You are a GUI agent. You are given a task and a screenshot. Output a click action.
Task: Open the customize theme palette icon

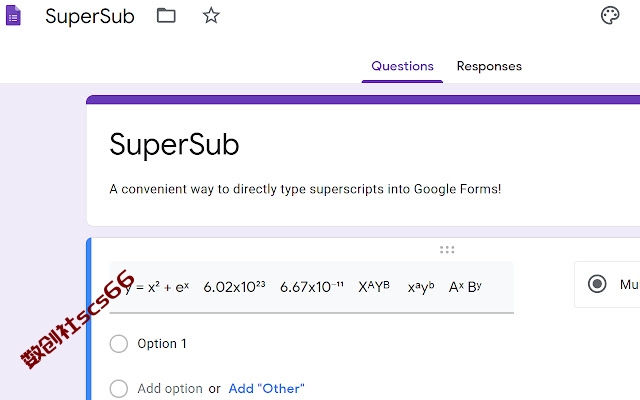(x=610, y=16)
